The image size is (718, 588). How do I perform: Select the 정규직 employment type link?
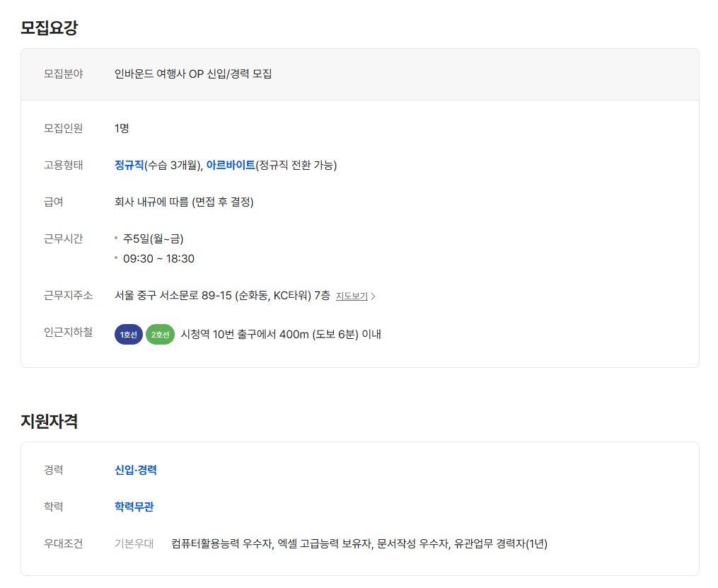click(x=129, y=165)
